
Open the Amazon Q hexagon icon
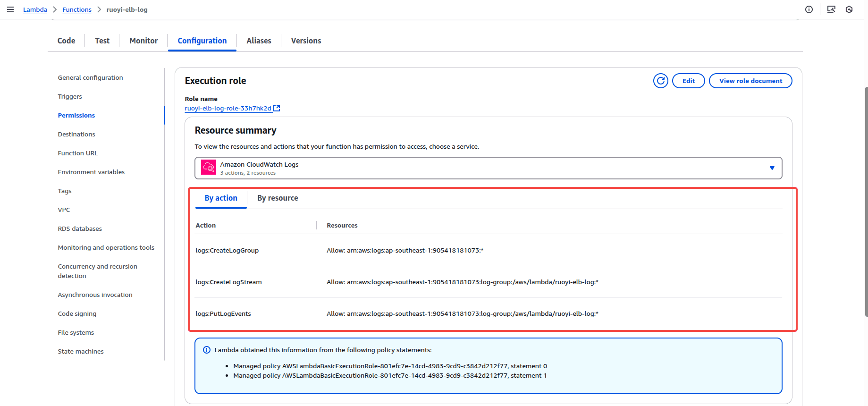click(x=849, y=9)
